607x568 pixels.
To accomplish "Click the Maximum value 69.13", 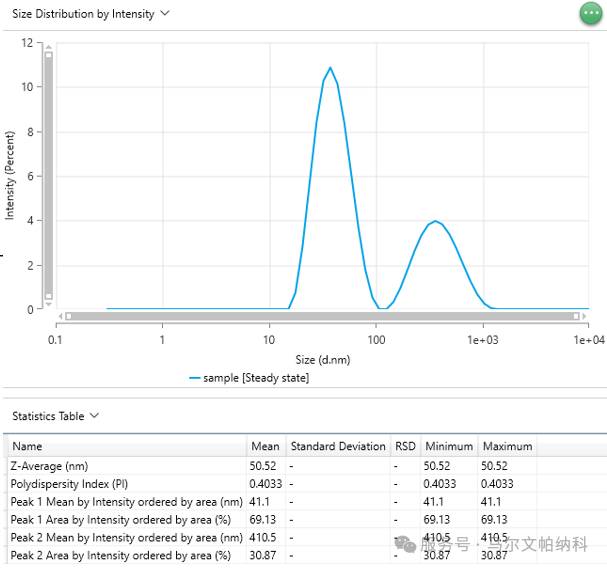I will tap(494, 520).
